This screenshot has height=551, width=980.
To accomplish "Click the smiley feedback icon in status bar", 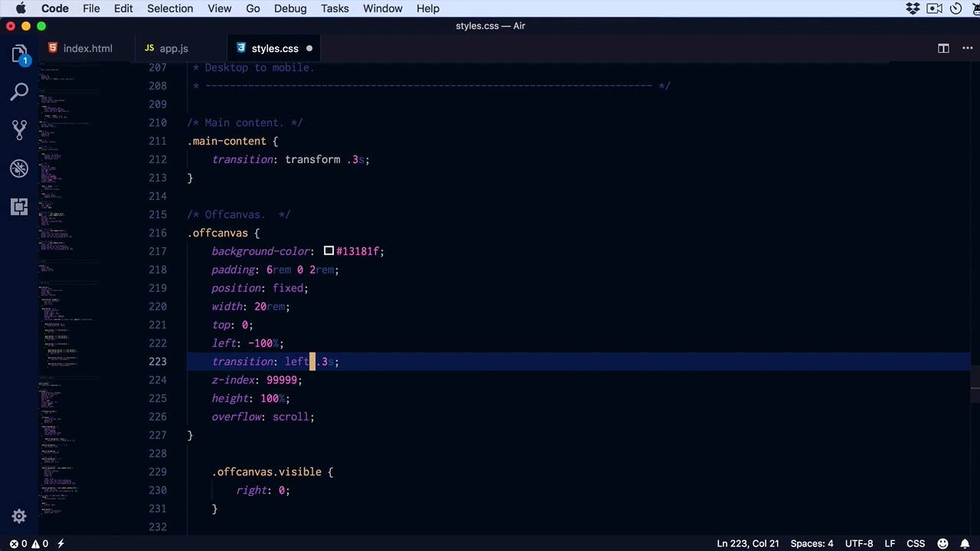I will tap(945, 543).
